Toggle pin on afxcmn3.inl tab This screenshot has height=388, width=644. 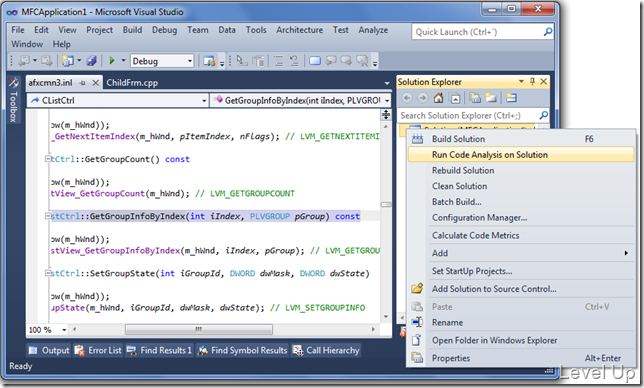82,83
